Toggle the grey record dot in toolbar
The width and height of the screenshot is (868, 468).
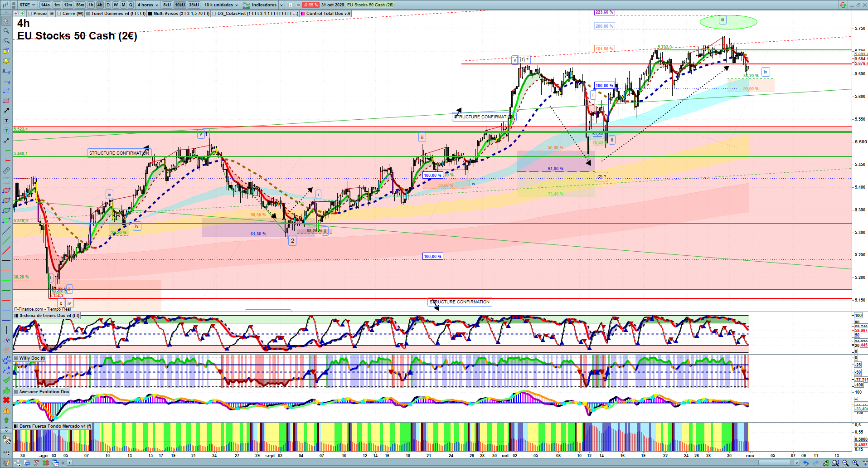pos(298,5)
